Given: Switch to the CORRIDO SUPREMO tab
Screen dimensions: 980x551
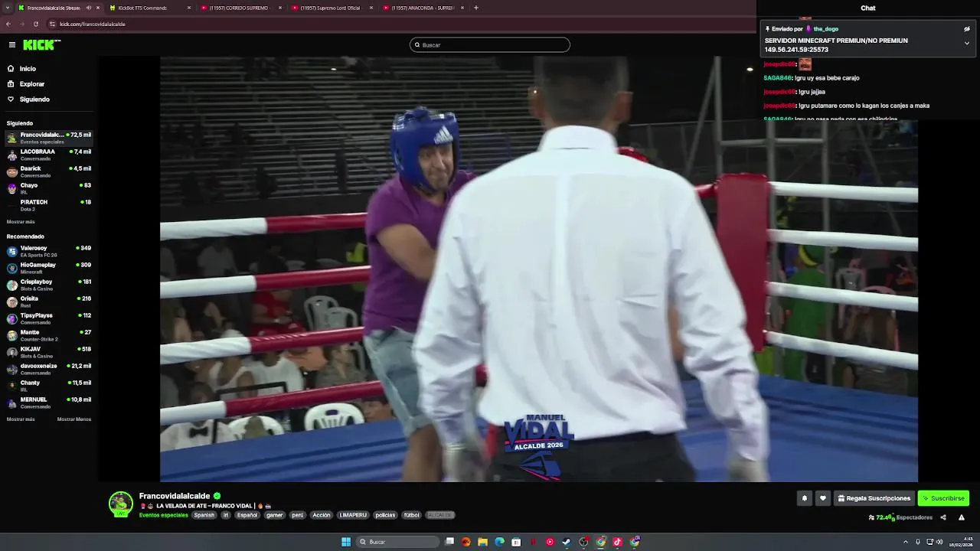Looking at the screenshot, I should (240, 8).
